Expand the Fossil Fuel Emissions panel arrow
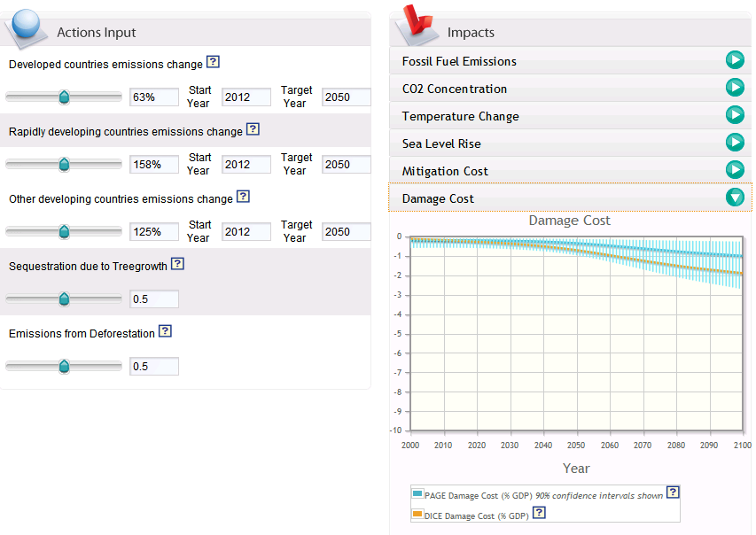The image size is (756, 535). point(734,60)
